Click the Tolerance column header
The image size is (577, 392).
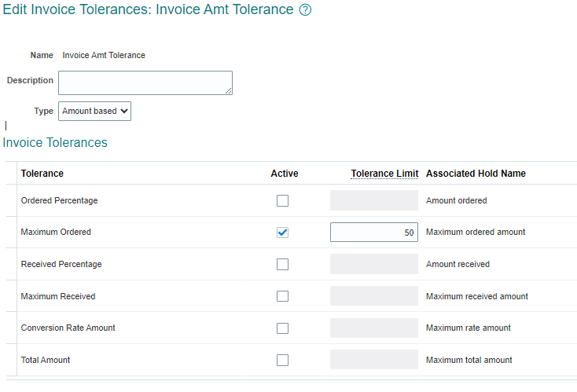pyautogui.click(x=42, y=173)
